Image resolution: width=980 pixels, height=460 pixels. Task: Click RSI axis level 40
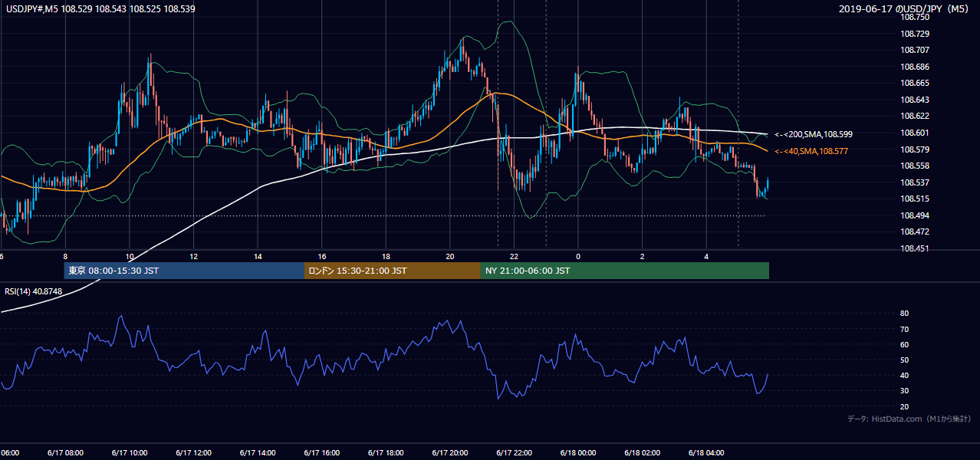tap(905, 376)
